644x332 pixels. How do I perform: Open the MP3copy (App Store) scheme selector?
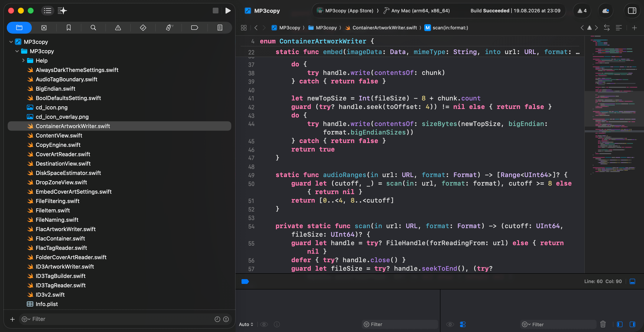pyautogui.click(x=345, y=11)
